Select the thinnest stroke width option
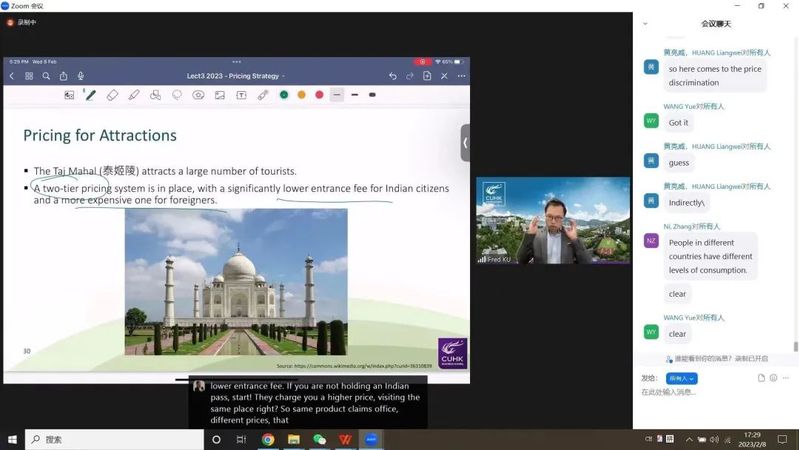Viewport: 799px width, 450px height. pos(337,95)
